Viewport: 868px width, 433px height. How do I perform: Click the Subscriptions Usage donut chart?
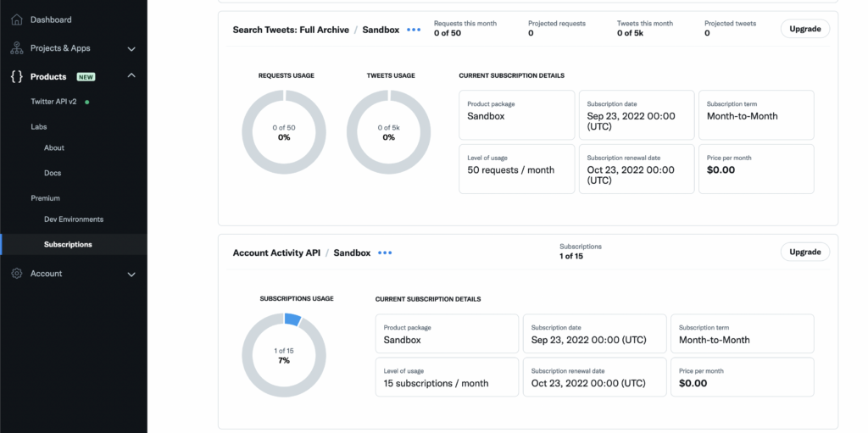click(x=284, y=355)
